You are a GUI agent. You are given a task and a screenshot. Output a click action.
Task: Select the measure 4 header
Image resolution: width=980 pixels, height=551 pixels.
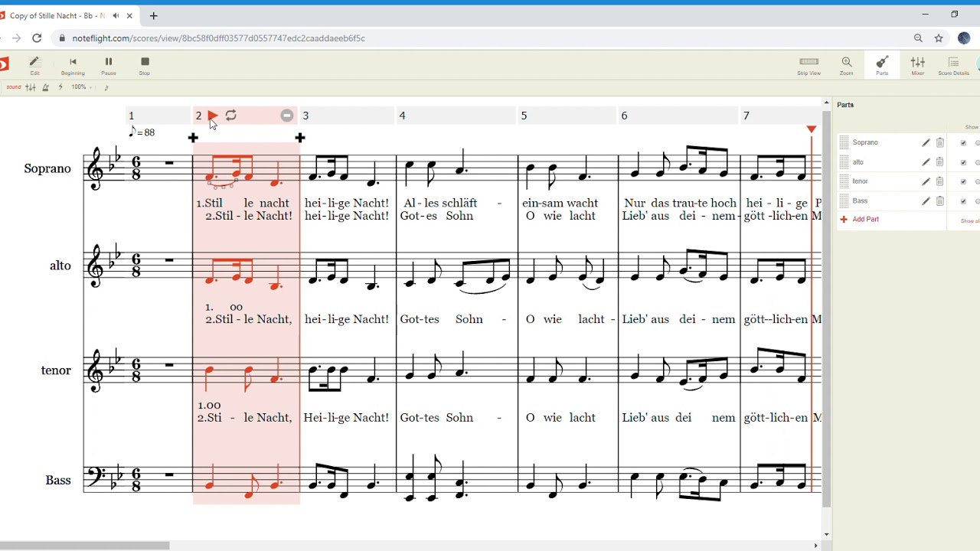point(456,116)
